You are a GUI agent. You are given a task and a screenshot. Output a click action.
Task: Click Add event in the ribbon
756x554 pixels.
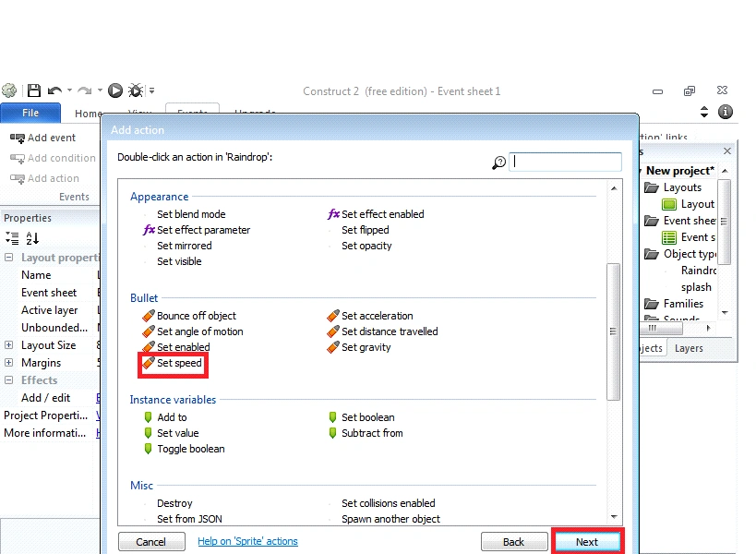tap(42, 138)
